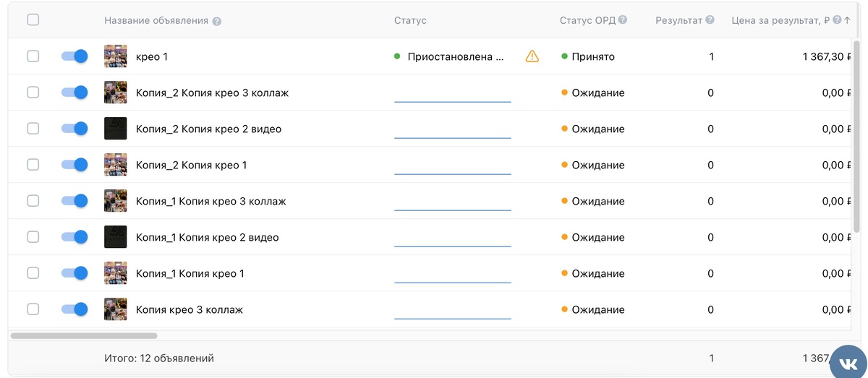Turn off the toggle for Копия крео 3 коллаж
The height and width of the screenshot is (378, 868).
click(x=75, y=309)
